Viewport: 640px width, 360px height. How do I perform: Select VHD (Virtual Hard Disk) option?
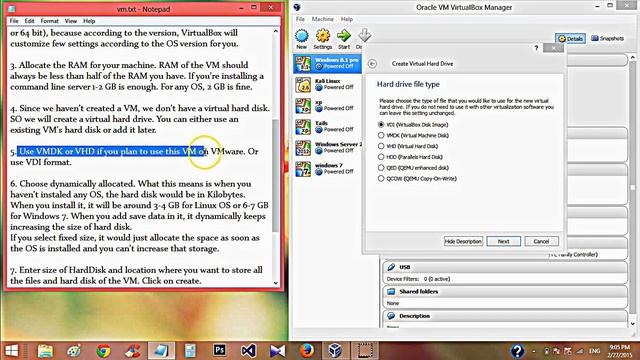(408, 146)
